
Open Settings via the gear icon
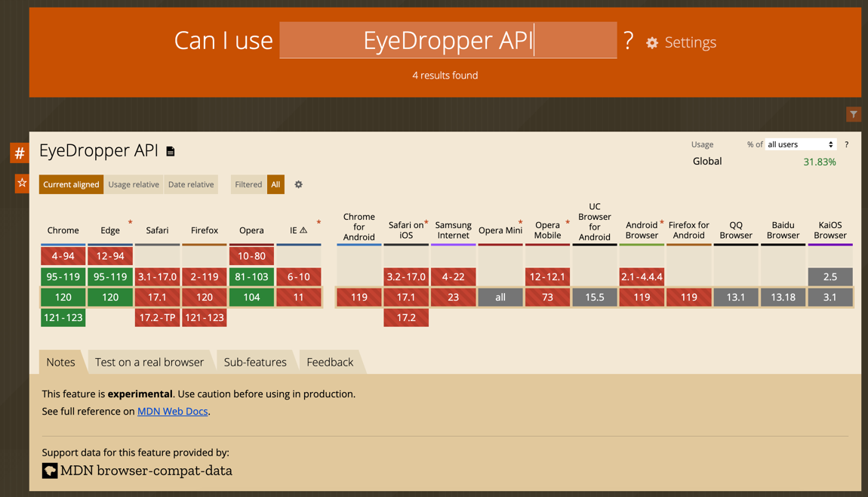652,42
